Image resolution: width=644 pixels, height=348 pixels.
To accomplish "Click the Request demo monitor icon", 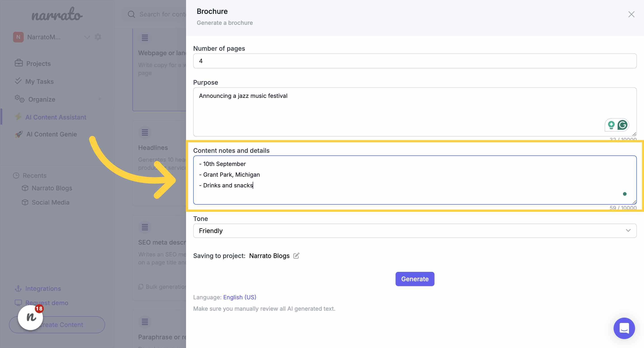I will [x=18, y=303].
